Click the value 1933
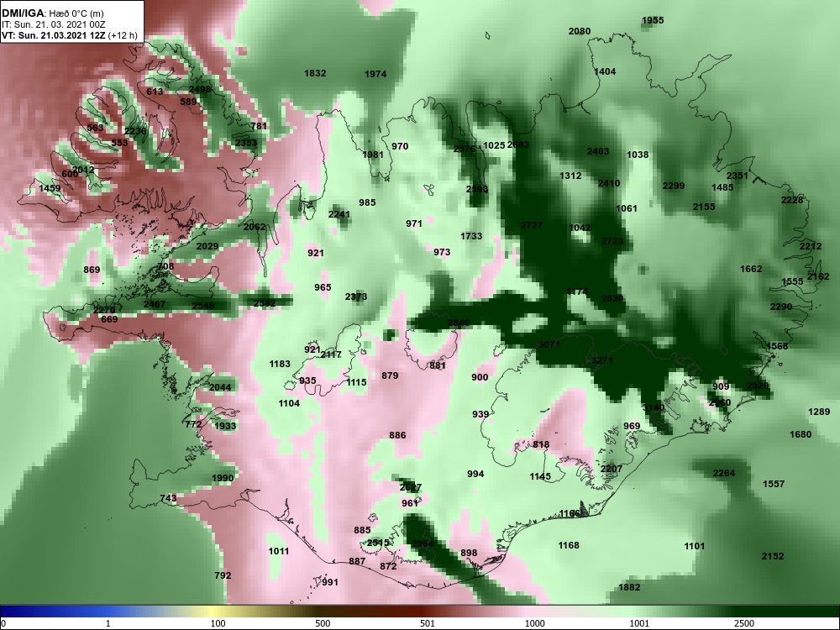The width and height of the screenshot is (840, 630). click(x=225, y=426)
